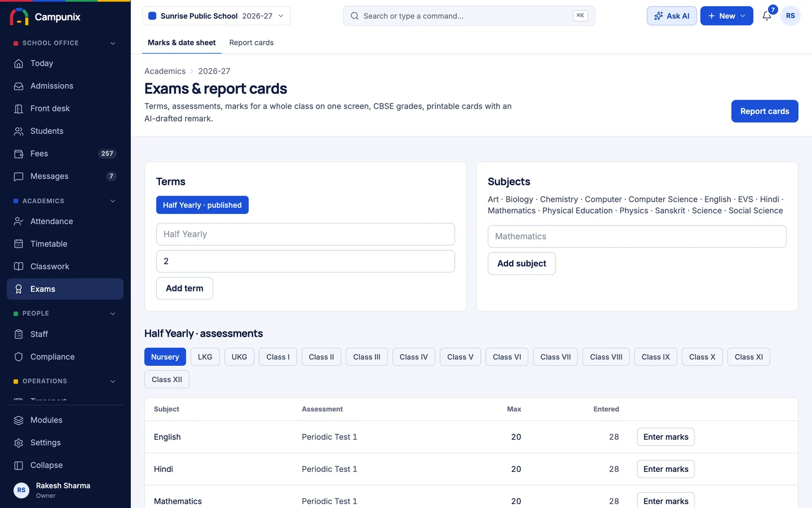Click Enter marks for Hindi
The height and width of the screenshot is (508, 812).
[x=666, y=469]
